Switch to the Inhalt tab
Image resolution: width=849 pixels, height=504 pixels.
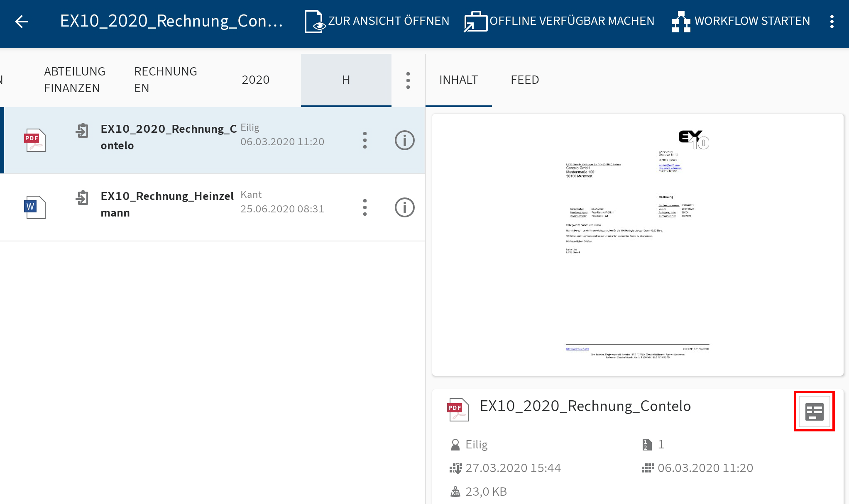click(x=458, y=80)
